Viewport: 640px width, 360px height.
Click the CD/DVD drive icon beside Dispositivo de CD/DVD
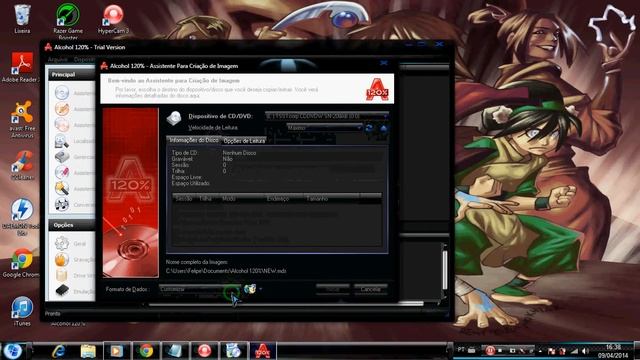coord(174,118)
